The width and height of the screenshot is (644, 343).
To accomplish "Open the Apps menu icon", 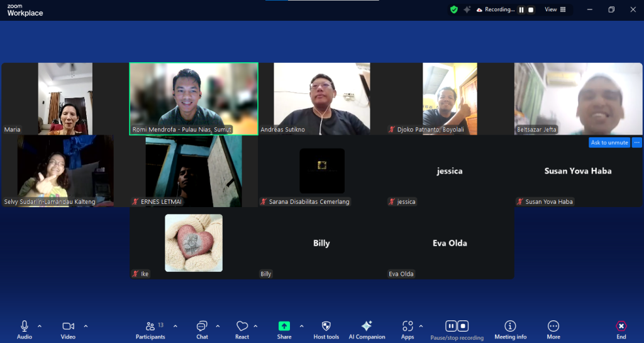I will [408, 330].
